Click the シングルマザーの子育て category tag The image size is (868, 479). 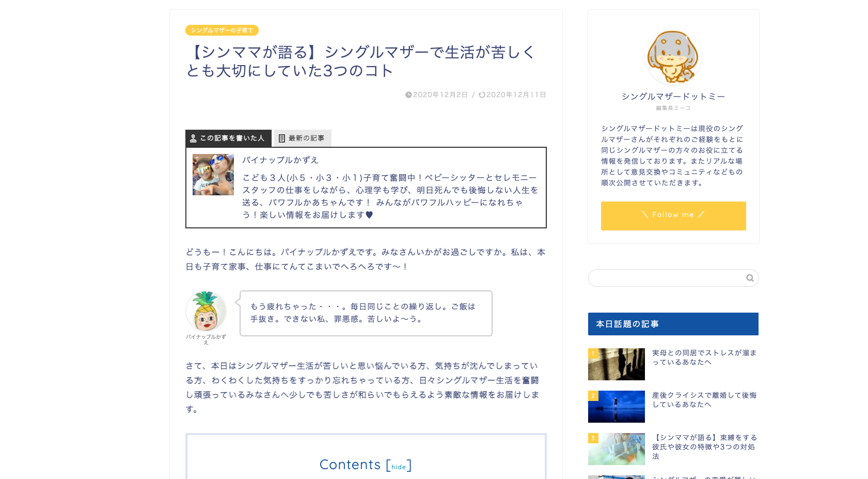[222, 30]
